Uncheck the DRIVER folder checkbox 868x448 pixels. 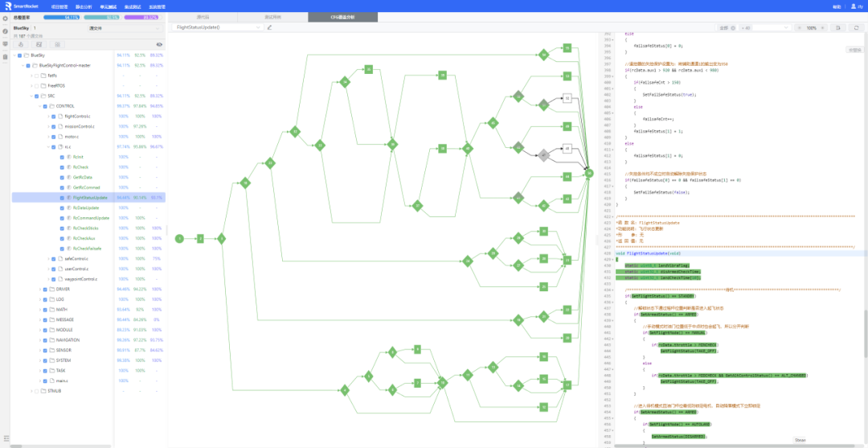(x=47, y=289)
